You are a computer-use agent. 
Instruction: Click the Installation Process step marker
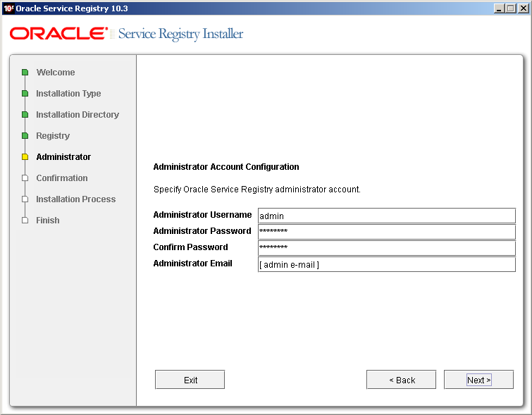point(25,199)
